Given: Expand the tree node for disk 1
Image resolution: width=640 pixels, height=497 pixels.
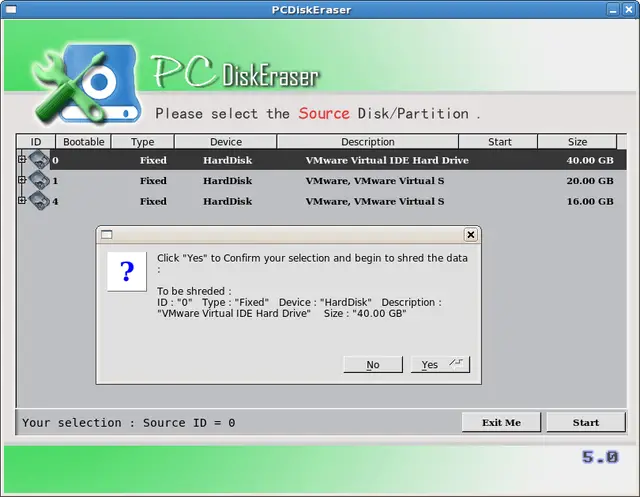Looking at the screenshot, I should point(22,180).
